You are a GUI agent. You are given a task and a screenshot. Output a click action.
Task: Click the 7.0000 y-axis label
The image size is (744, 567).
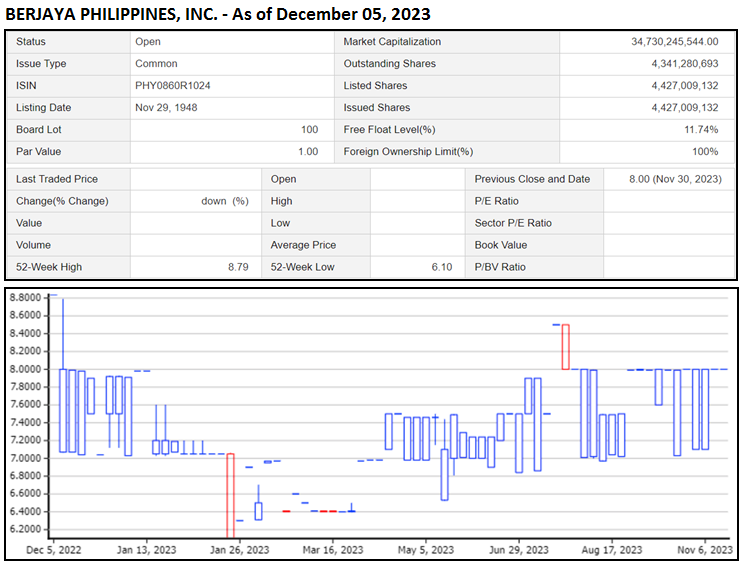[26, 458]
